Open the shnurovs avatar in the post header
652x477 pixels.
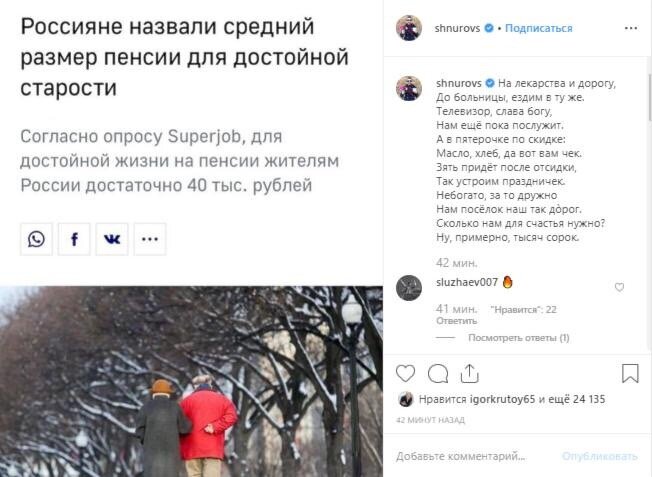coord(409,28)
